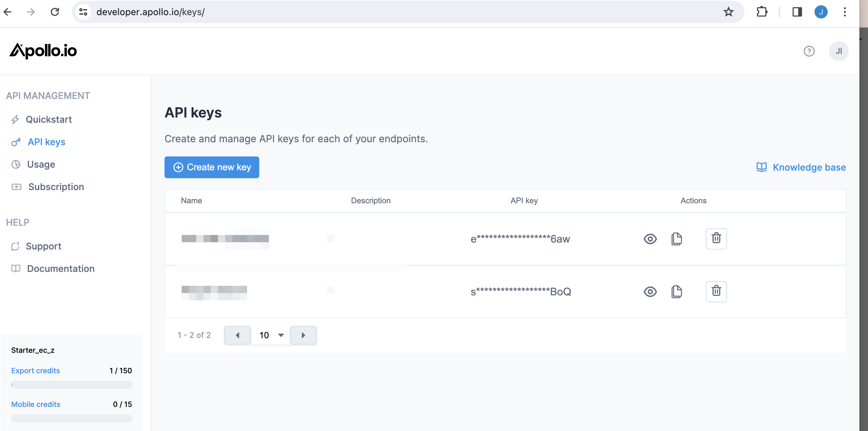Toggle the browser side panel
868x431 pixels.
click(797, 12)
